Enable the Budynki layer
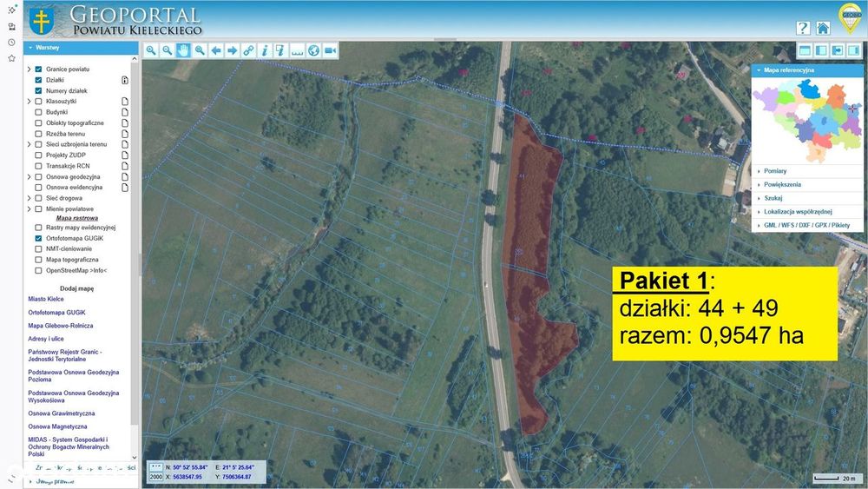Viewport: 868px width, 489px height. (38, 112)
